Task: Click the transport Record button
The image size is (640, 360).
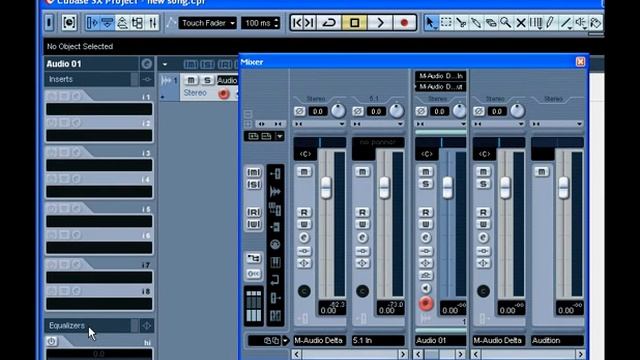Action: pyautogui.click(x=404, y=23)
